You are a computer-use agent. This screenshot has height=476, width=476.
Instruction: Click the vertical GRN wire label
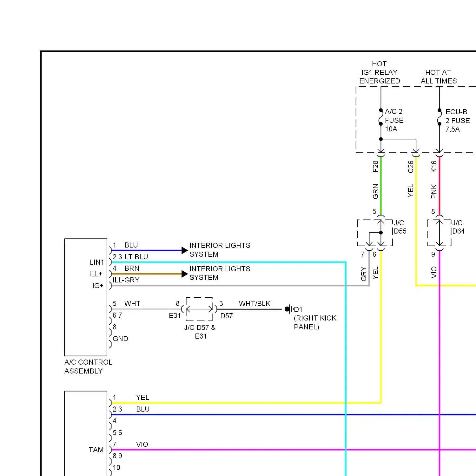(375, 191)
